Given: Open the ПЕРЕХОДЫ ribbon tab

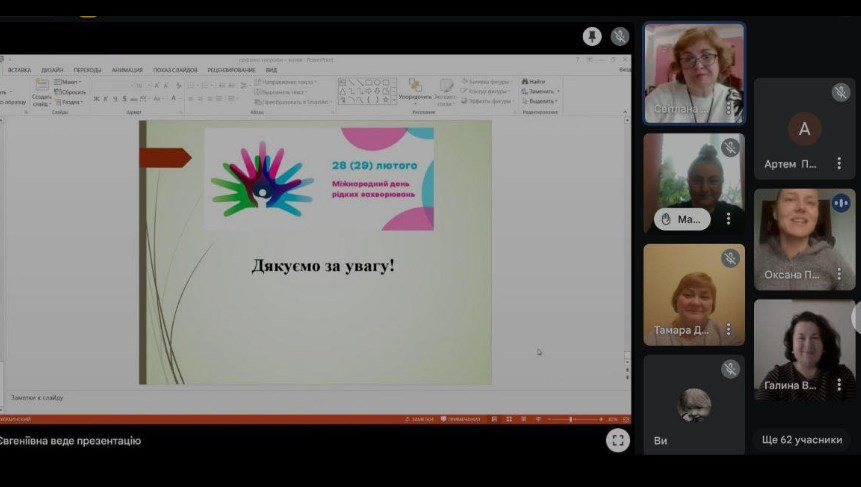Looking at the screenshot, I should (87, 70).
